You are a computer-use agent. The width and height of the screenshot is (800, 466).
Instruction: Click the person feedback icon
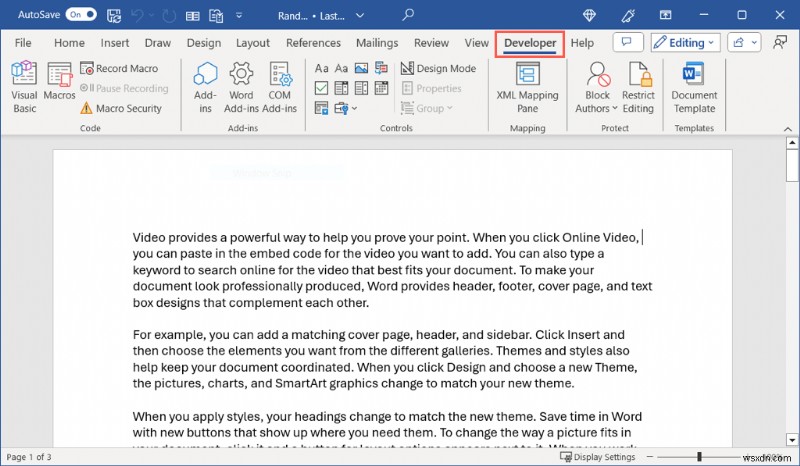point(780,42)
